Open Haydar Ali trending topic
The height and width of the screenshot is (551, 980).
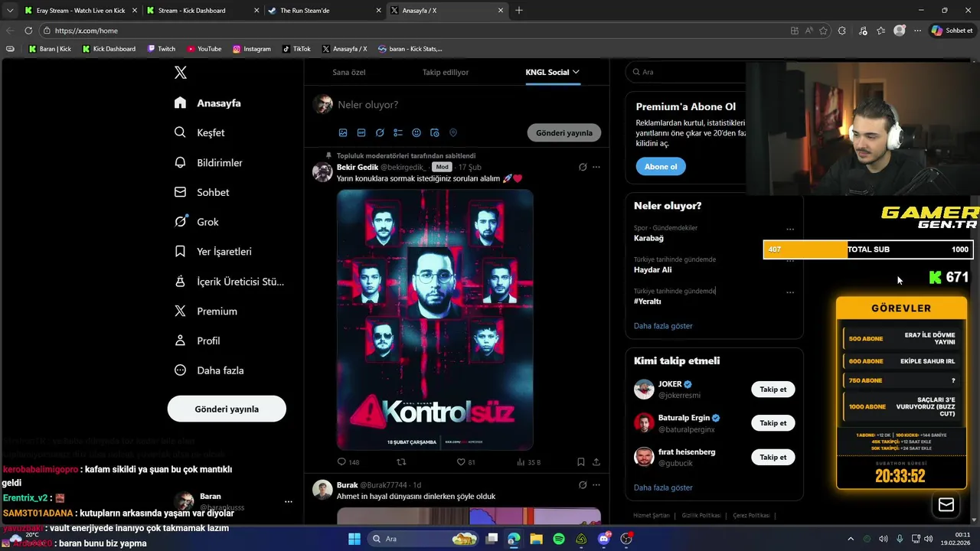coord(652,269)
